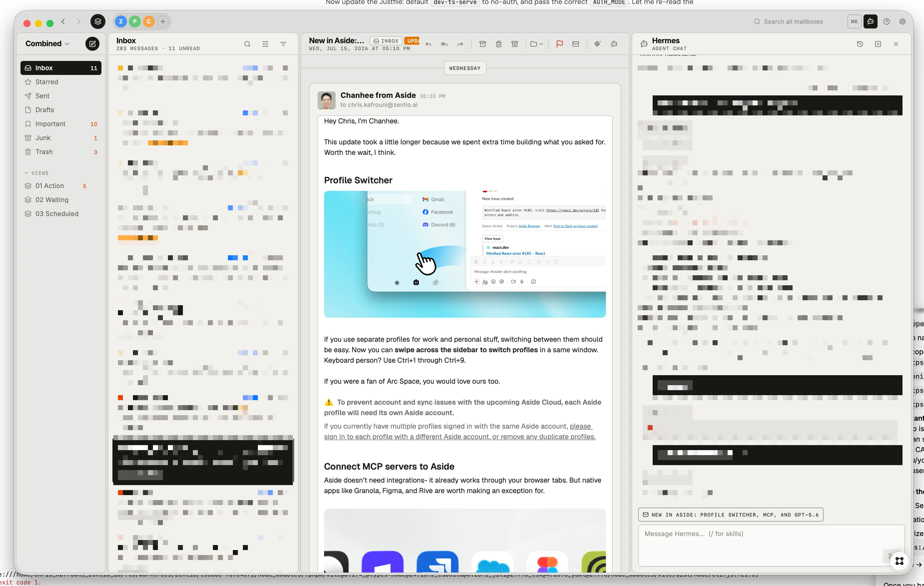This screenshot has width=924, height=586.
Task: Open the command palette ⌘K button
Action: click(x=854, y=21)
